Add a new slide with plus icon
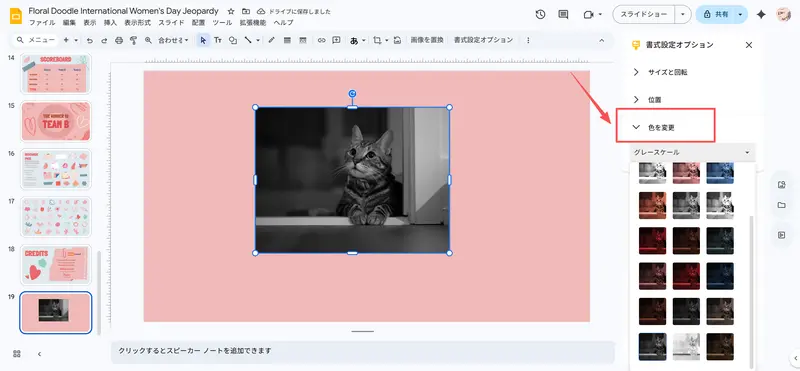The image size is (800, 371). (66, 40)
